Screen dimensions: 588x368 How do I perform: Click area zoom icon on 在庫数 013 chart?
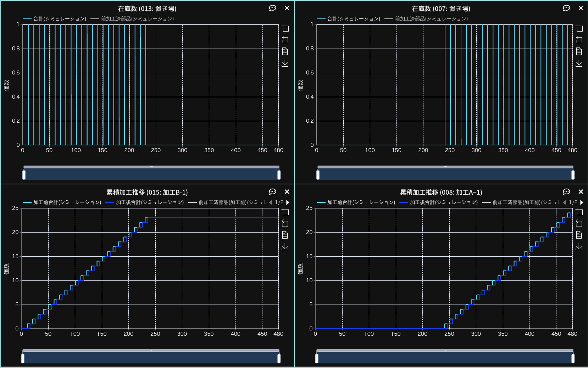[285, 28]
